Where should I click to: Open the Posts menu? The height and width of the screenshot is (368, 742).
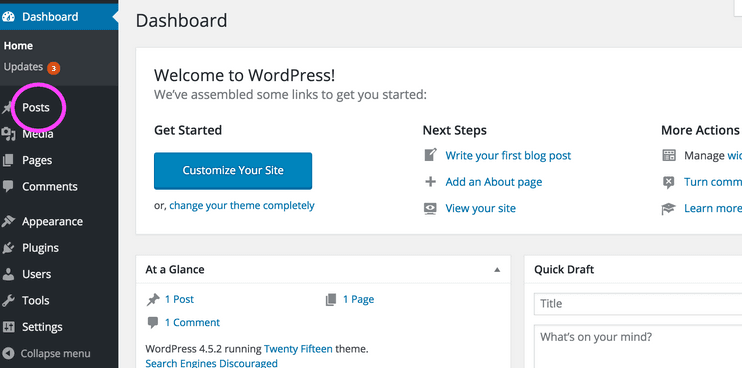tap(36, 108)
